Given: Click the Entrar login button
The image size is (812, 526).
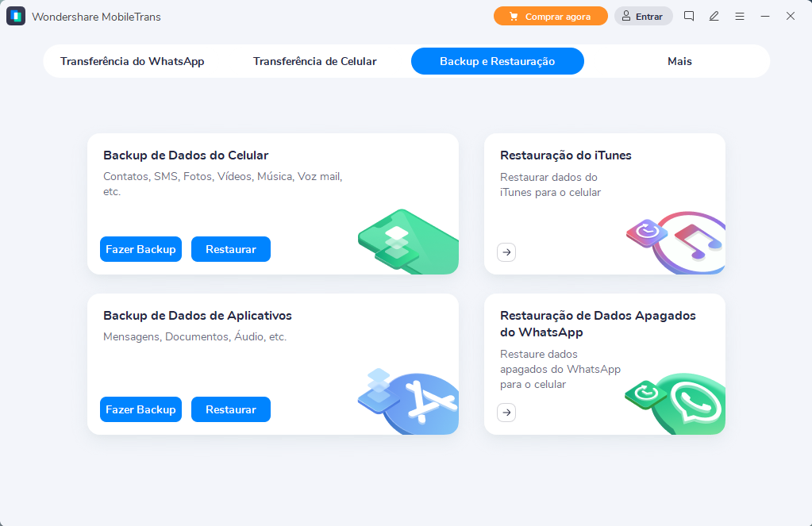Looking at the screenshot, I should coord(643,16).
